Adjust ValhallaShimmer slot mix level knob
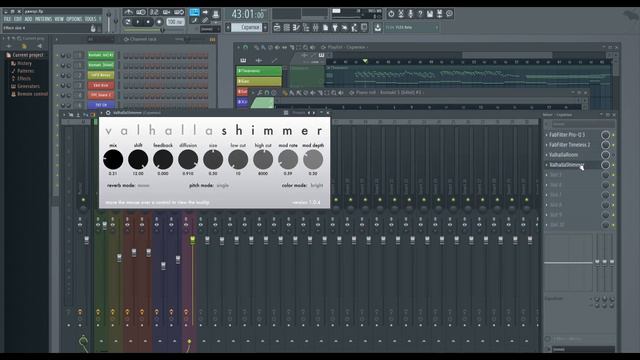The image size is (640, 360). pos(605,165)
